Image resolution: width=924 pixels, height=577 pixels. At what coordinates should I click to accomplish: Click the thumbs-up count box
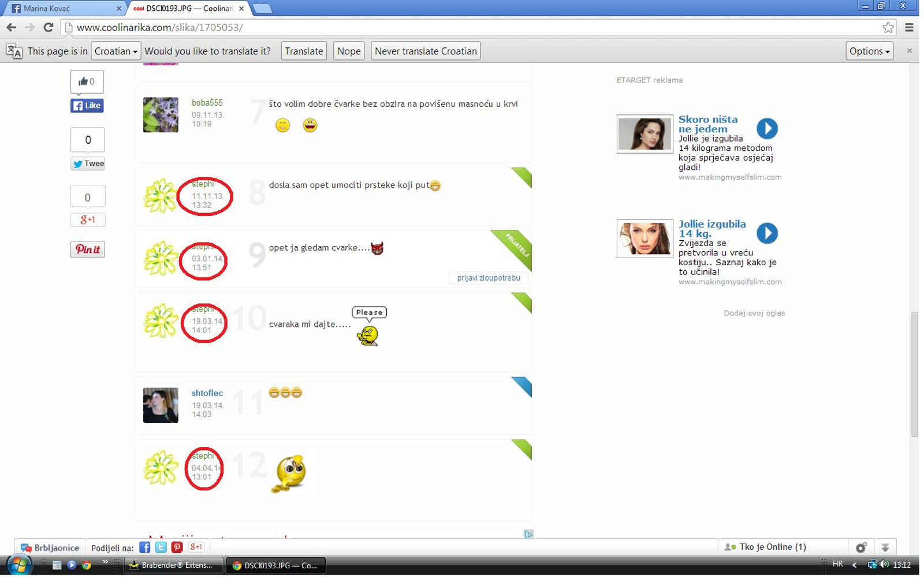point(87,81)
